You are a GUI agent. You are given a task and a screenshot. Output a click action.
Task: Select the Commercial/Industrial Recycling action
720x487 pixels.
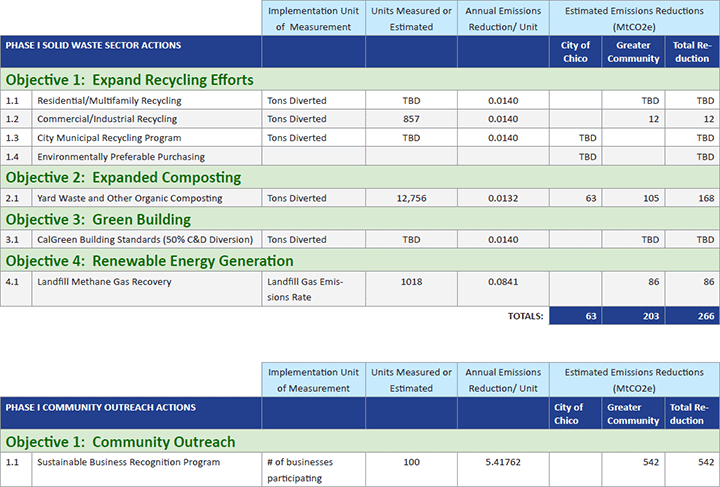(x=107, y=119)
